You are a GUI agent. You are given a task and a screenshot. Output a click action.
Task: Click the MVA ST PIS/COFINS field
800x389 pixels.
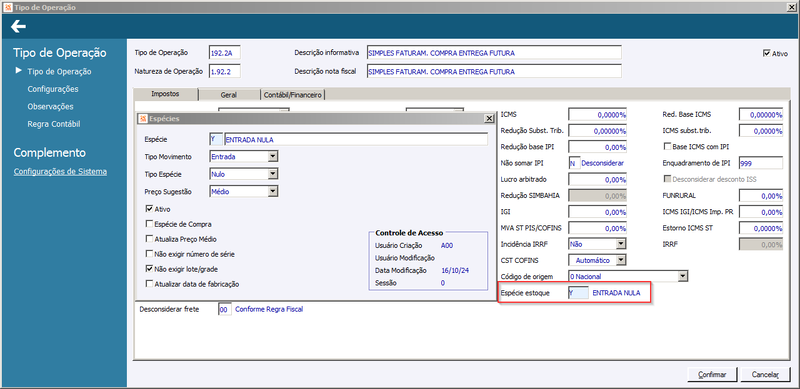597,228
